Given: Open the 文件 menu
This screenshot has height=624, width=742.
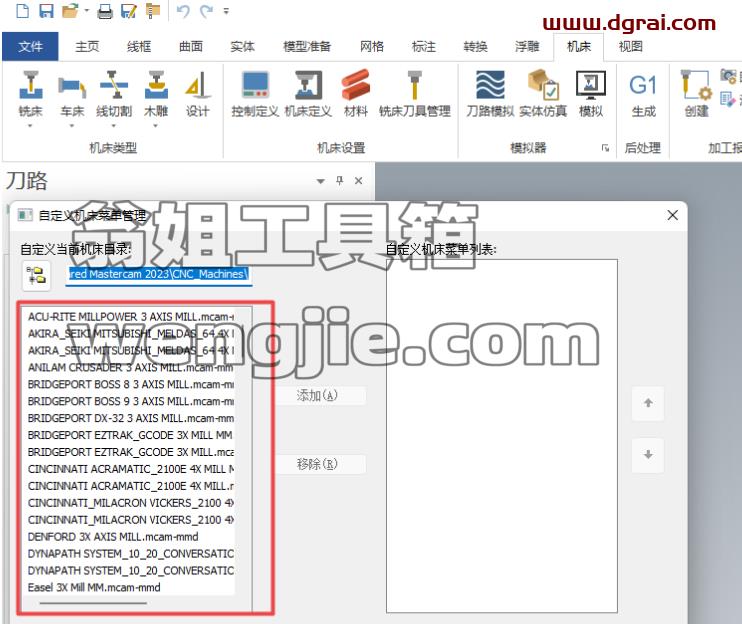Looking at the screenshot, I should tap(30, 46).
